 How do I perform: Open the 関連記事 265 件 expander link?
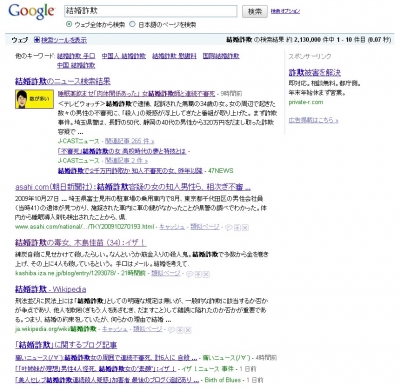(x=130, y=141)
